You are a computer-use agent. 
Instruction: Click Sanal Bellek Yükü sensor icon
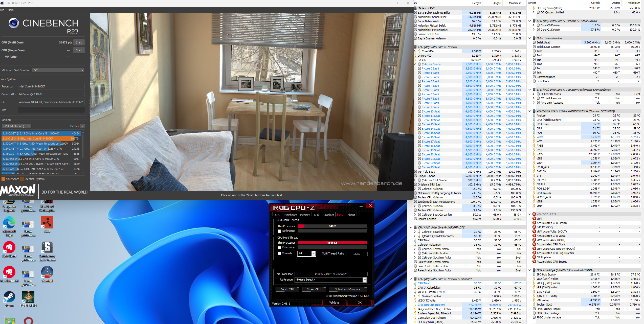(x=415, y=21)
